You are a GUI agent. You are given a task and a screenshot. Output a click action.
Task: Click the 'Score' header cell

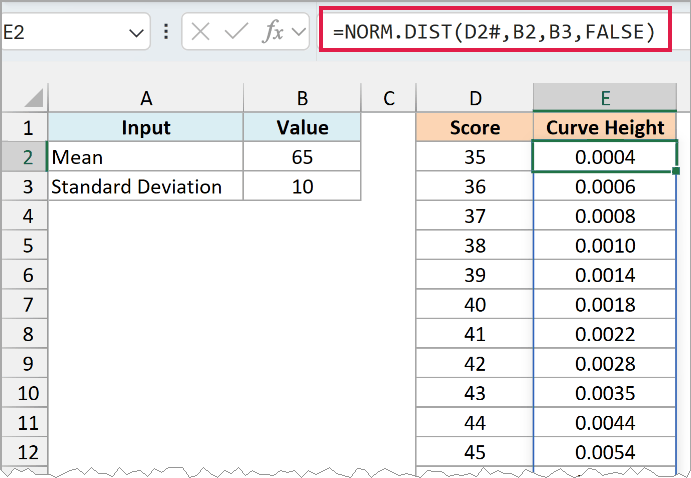click(x=475, y=127)
